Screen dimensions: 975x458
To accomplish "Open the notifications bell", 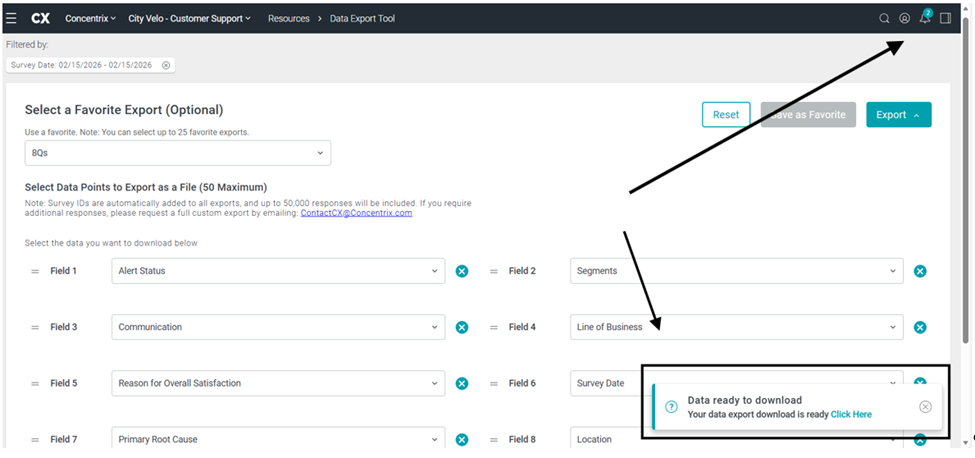I will [925, 18].
